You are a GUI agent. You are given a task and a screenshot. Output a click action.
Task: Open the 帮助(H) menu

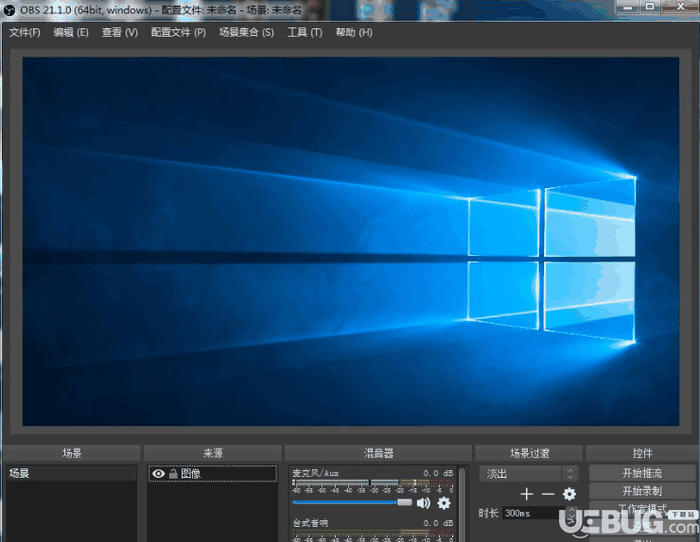coord(354,32)
